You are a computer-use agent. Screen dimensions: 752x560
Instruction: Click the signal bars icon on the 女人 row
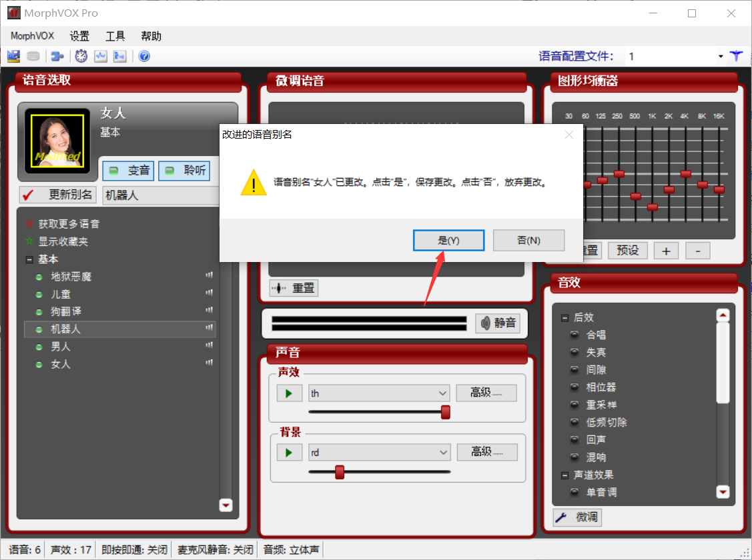tap(209, 363)
